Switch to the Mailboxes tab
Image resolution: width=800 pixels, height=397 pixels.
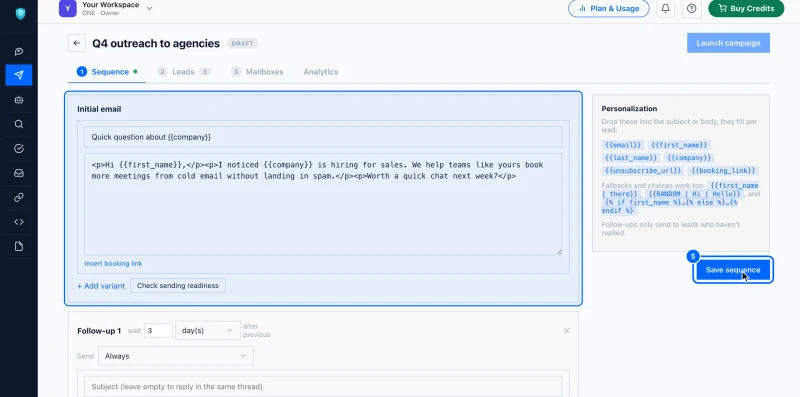pyautogui.click(x=257, y=72)
